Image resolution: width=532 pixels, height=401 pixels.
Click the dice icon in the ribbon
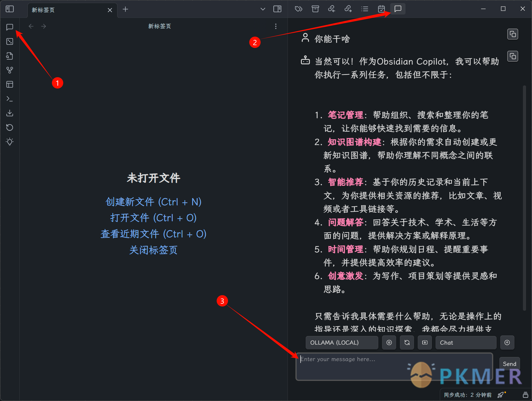pos(10,41)
